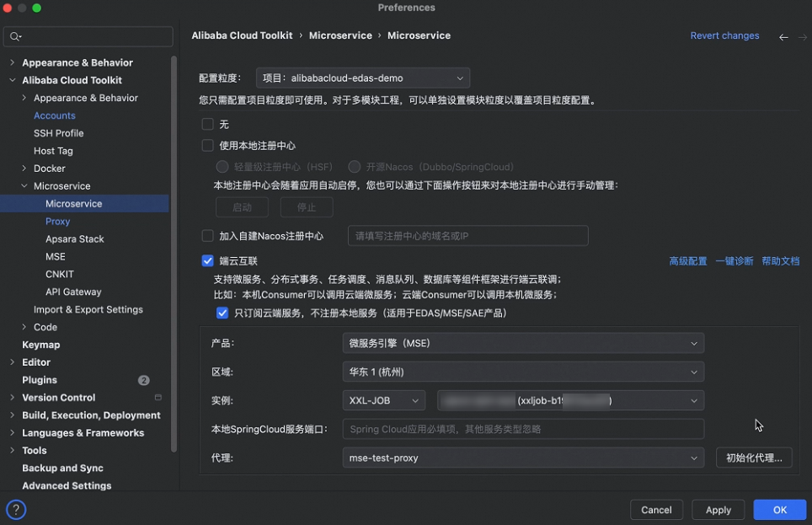Open the 配置粒度 project dropdown
The width and height of the screenshot is (812, 525).
(x=363, y=78)
